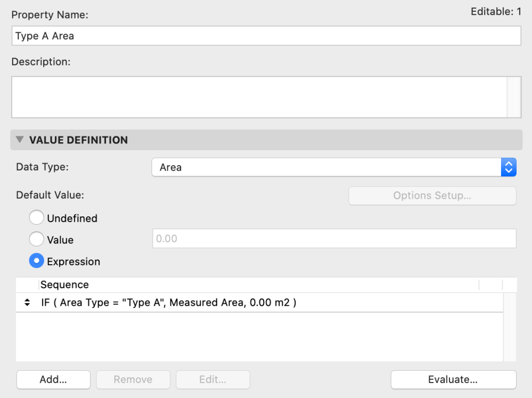Select the Value radio button
Viewport: 532px width, 398px height.
coord(37,240)
